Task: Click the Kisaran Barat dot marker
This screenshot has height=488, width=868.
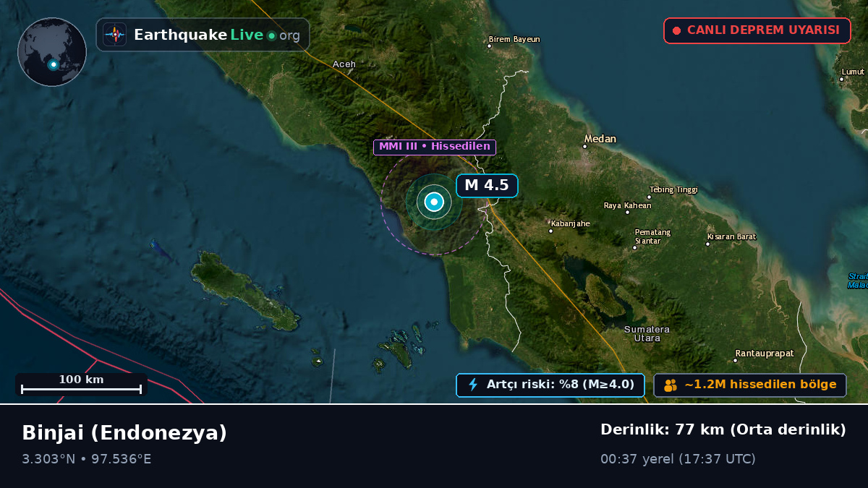Action: 708,244
